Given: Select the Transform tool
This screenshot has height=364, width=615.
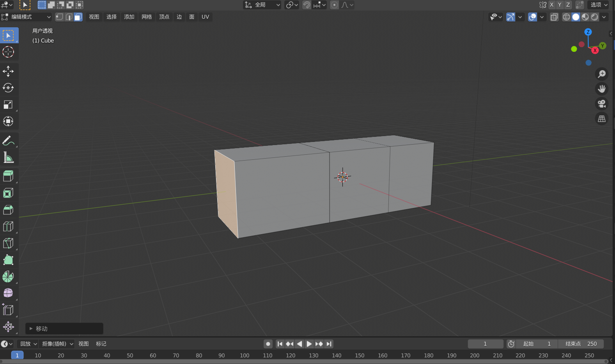Looking at the screenshot, I should coord(9,121).
